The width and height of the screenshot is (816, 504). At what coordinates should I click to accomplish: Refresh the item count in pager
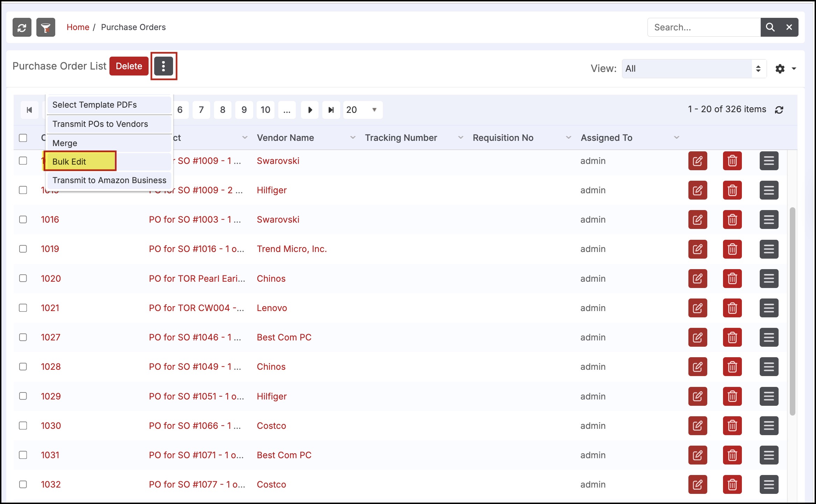[779, 110]
